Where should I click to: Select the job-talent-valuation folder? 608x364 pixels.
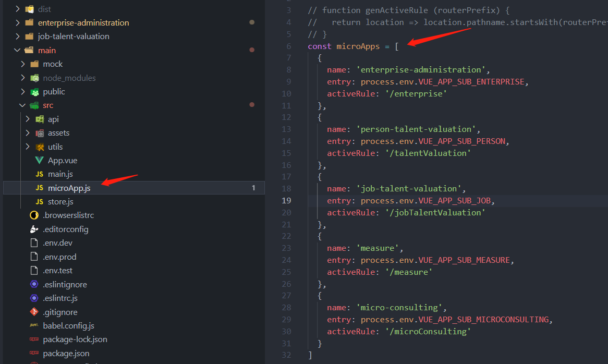(74, 37)
